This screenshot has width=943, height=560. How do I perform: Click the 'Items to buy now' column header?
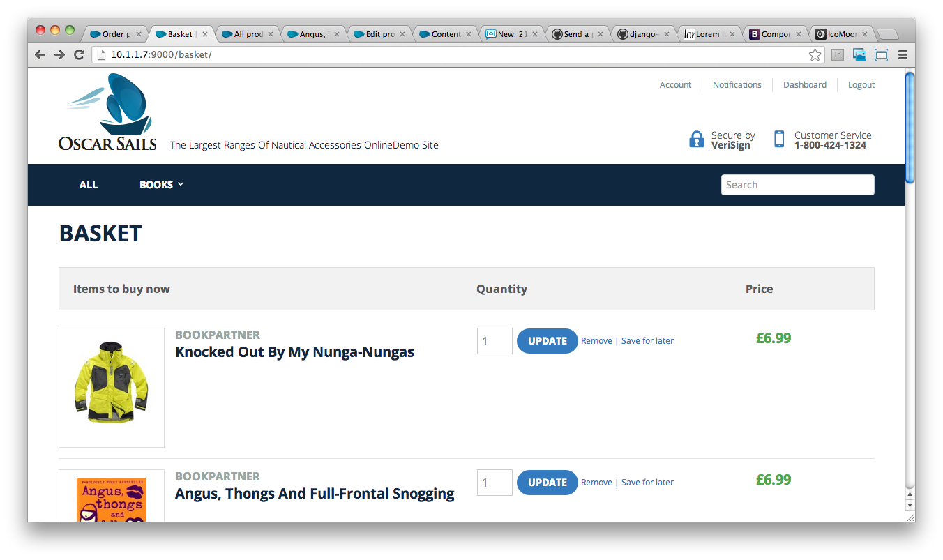[x=121, y=289]
